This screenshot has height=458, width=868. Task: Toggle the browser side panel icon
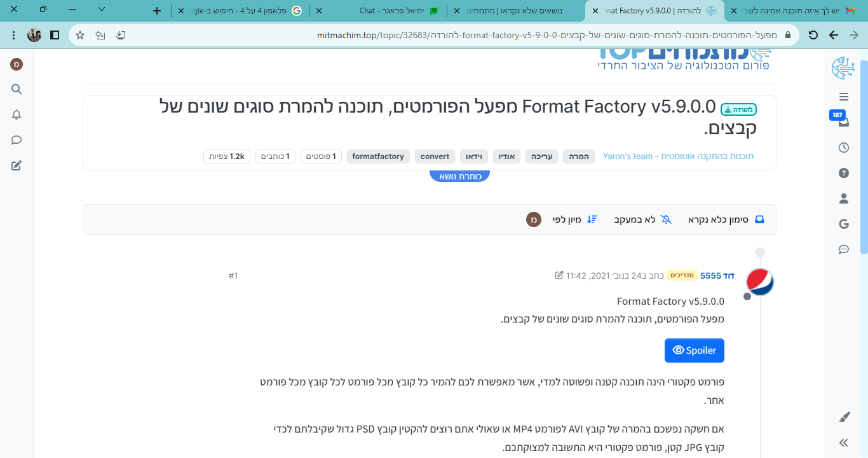coord(55,35)
